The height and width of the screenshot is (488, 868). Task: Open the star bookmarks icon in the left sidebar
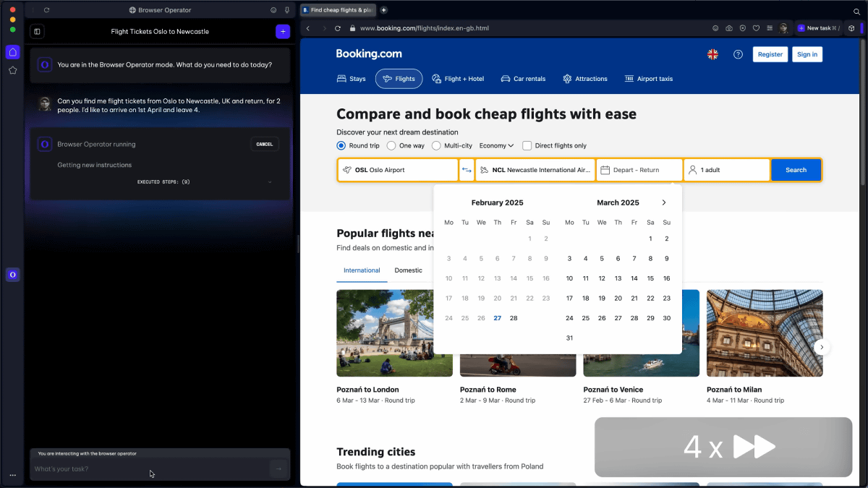(x=13, y=70)
